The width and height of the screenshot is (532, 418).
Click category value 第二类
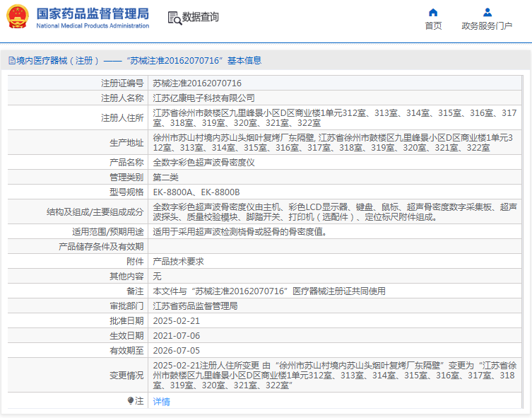click(x=165, y=178)
